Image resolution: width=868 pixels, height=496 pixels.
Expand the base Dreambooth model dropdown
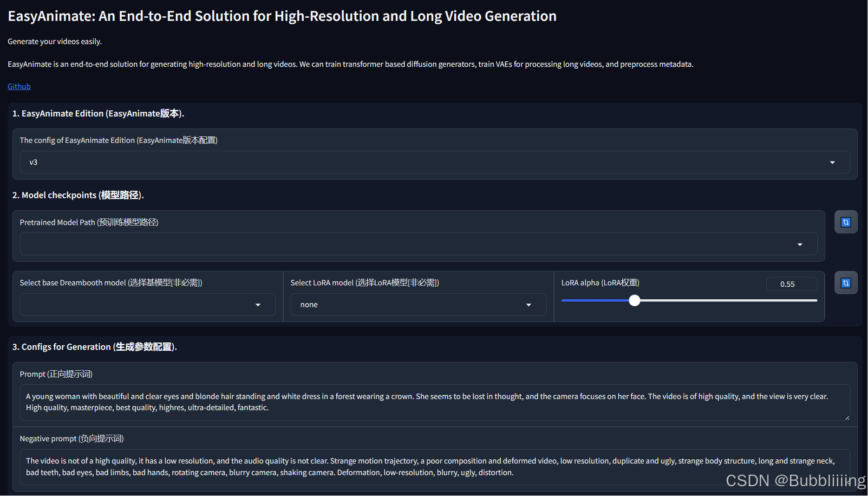pos(148,305)
